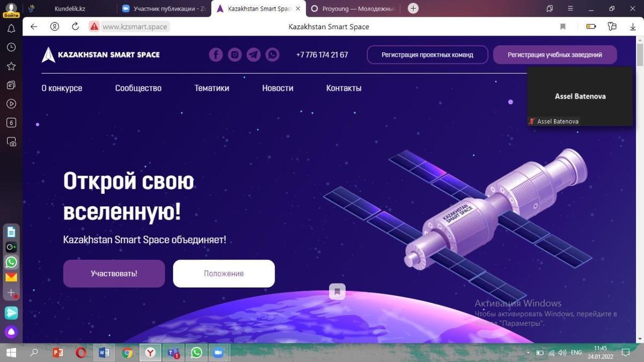Open the Telegram social icon
The width and height of the screenshot is (644, 362).
coord(253,55)
